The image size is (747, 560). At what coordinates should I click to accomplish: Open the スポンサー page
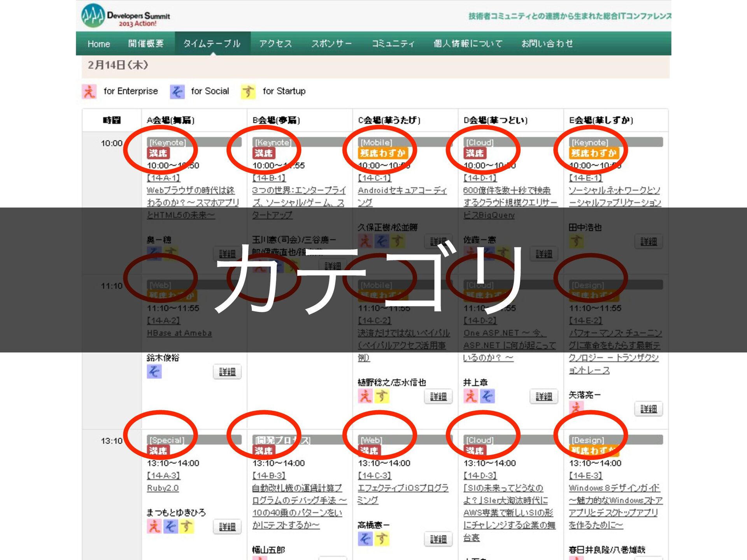pyautogui.click(x=331, y=44)
